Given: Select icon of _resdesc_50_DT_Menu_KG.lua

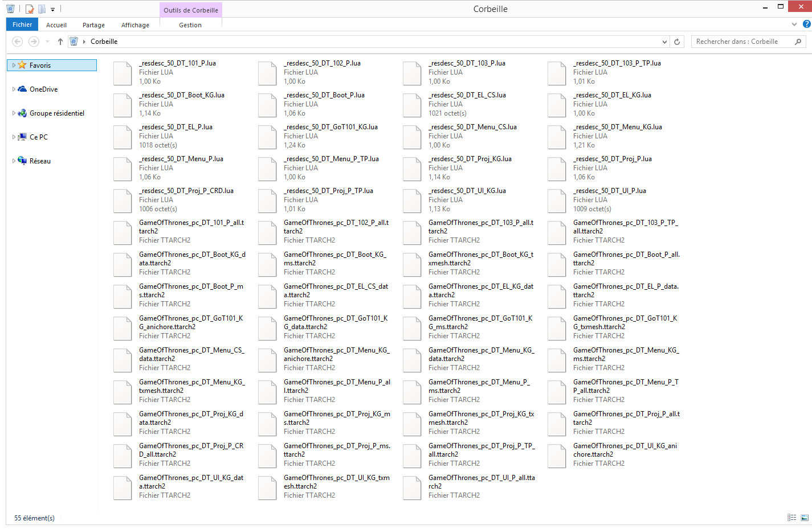Looking at the screenshot, I should pyautogui.click(x=557, y=137).
